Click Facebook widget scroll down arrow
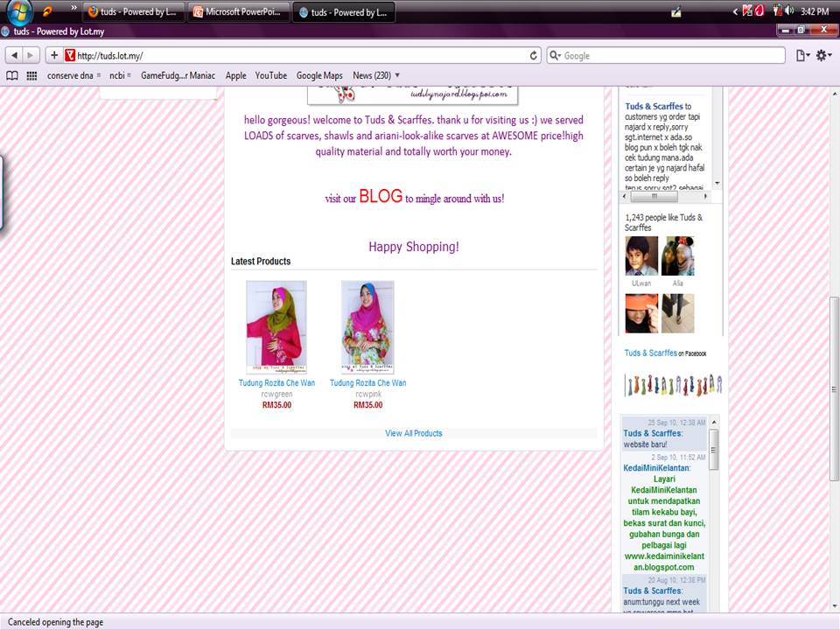The image size is (840, 630). (x=717, y=183)
